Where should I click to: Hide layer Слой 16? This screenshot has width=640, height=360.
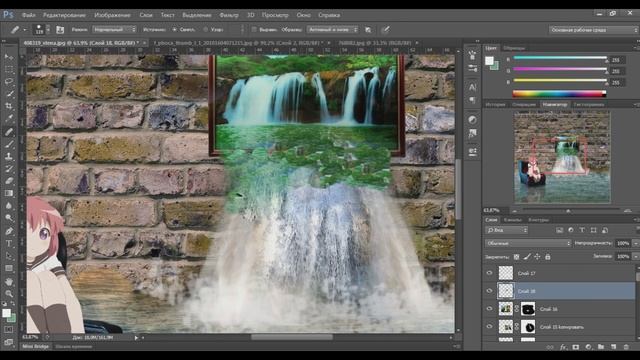pos(489,309)
